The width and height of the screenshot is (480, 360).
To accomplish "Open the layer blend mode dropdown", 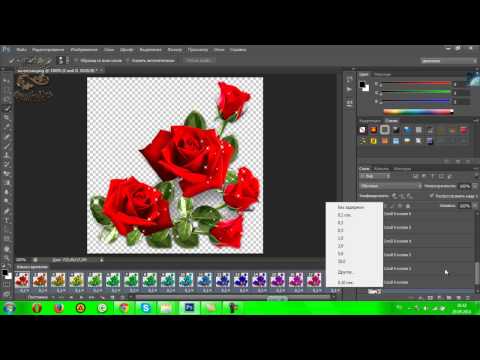I will [391, 186].
